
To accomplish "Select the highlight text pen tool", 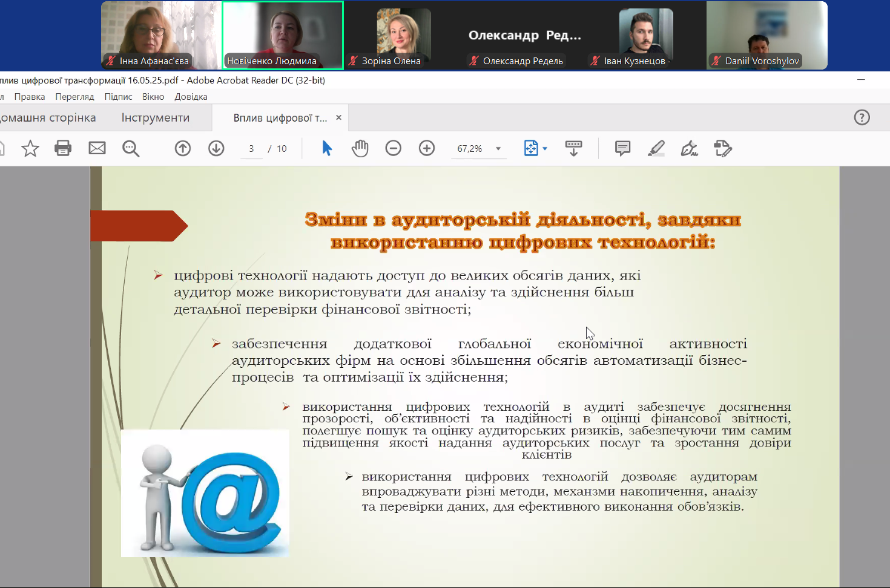I will click(656, 148).
